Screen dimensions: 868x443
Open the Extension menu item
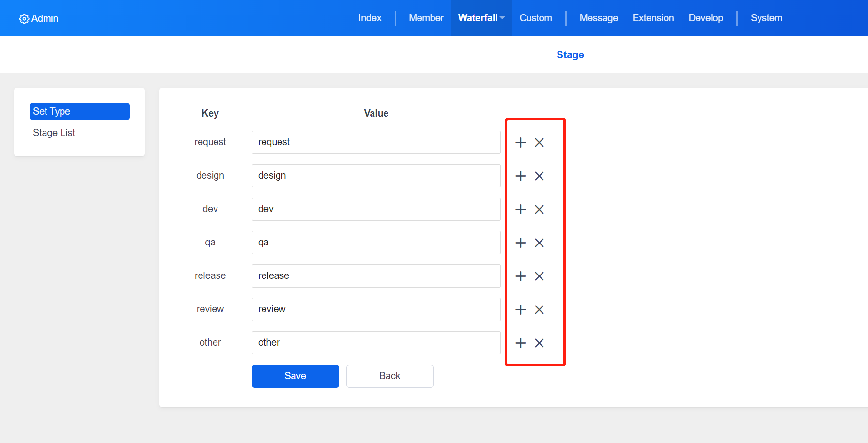point(653,18)
